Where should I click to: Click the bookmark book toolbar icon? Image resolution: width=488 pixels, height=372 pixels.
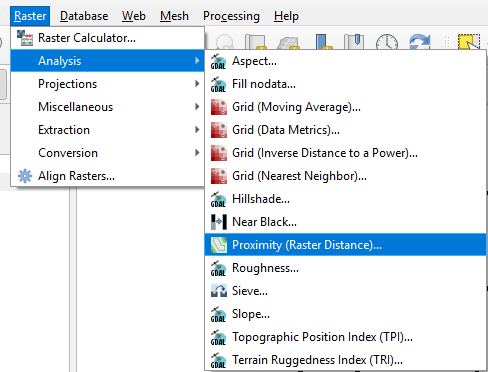point(354,42)
